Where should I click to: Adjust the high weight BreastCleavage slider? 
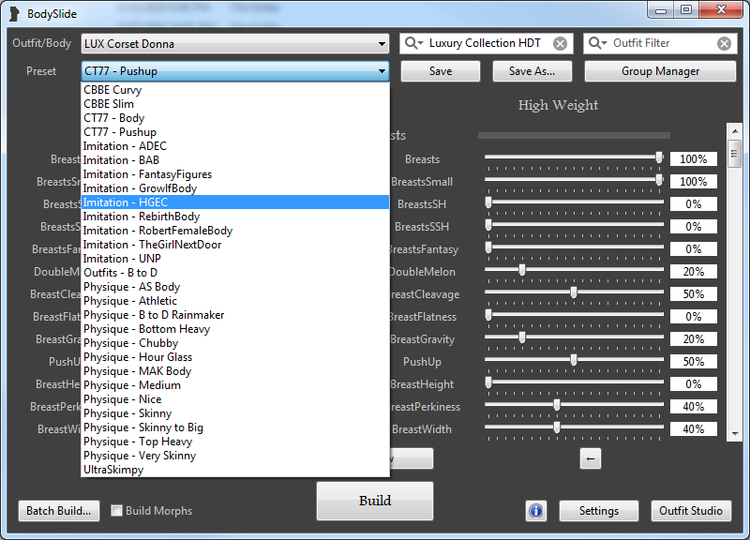(574, 293)
